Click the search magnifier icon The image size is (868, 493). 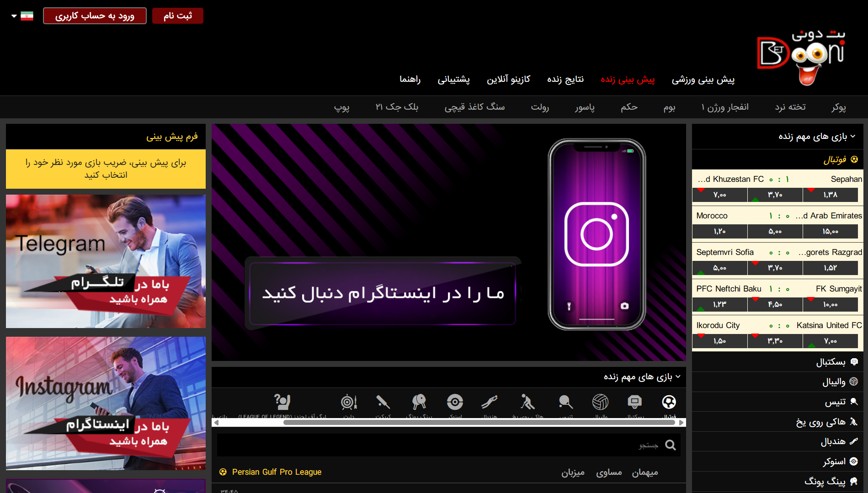pyautogui.click(x=670, y=445)
